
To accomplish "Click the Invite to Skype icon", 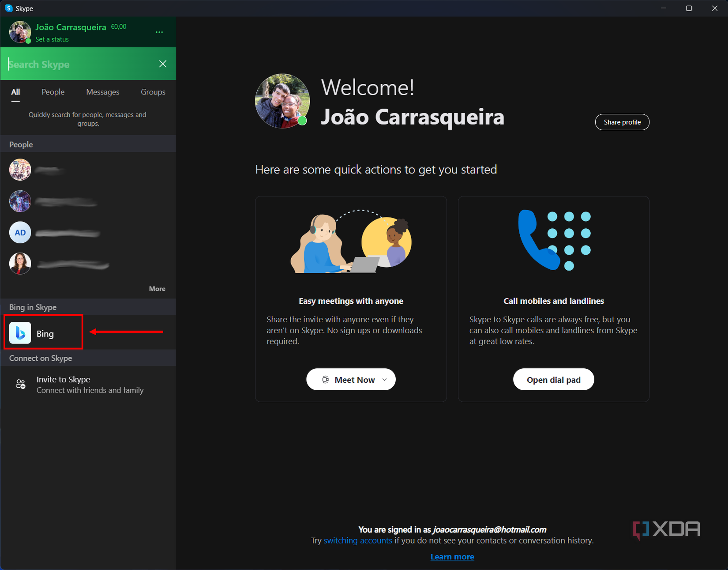I will pyautogui.click(x=20, y=384).
